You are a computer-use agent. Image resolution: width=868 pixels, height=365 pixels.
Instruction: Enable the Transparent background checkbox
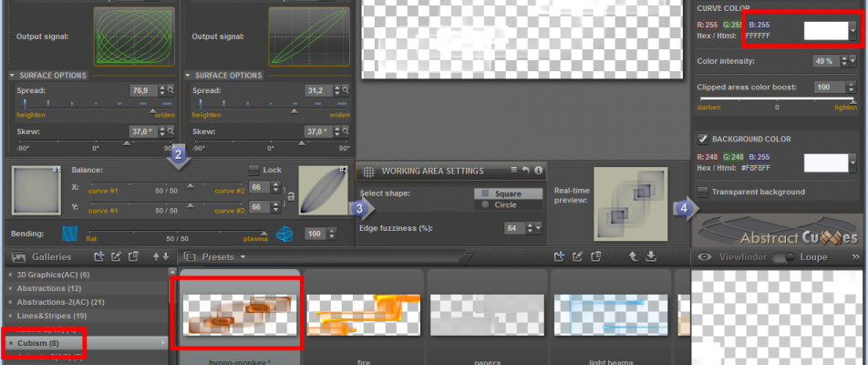703,192
